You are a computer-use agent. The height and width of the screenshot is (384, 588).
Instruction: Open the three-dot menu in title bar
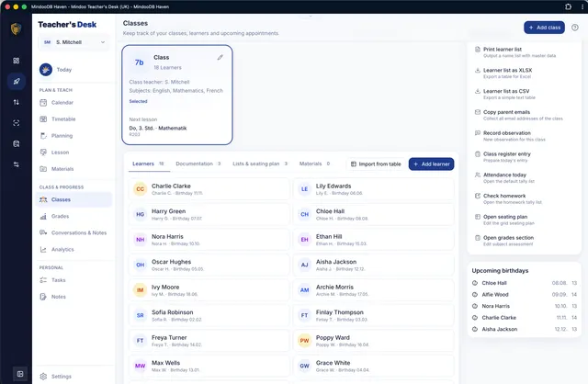[x=582, y=6]
